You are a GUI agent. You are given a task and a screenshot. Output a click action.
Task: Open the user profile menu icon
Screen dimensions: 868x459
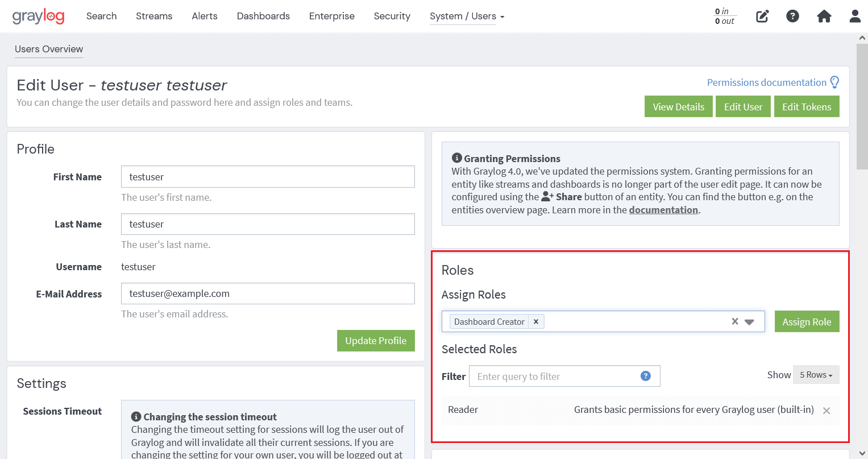(855, 16)
